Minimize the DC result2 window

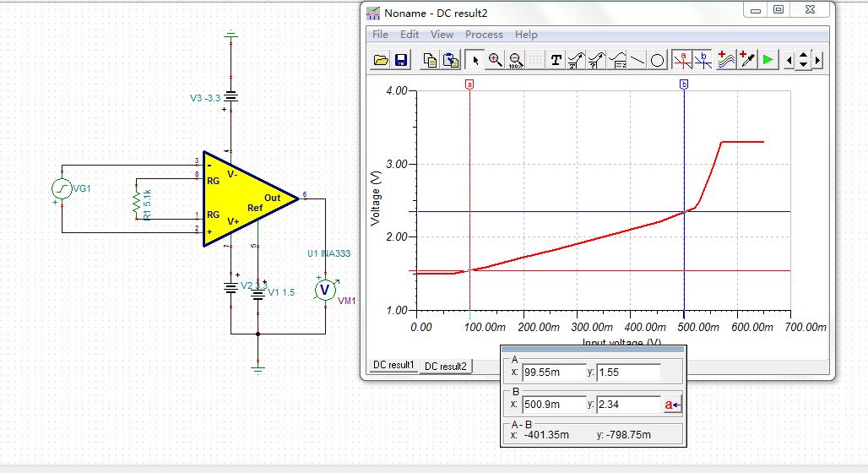click(756, 10)
